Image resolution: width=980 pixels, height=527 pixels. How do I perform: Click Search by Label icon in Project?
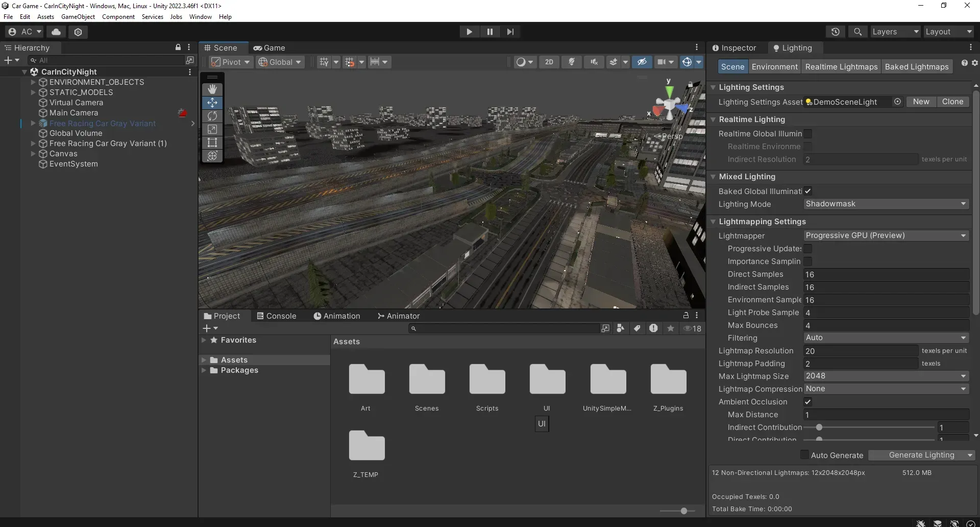(x=637, y=328)
